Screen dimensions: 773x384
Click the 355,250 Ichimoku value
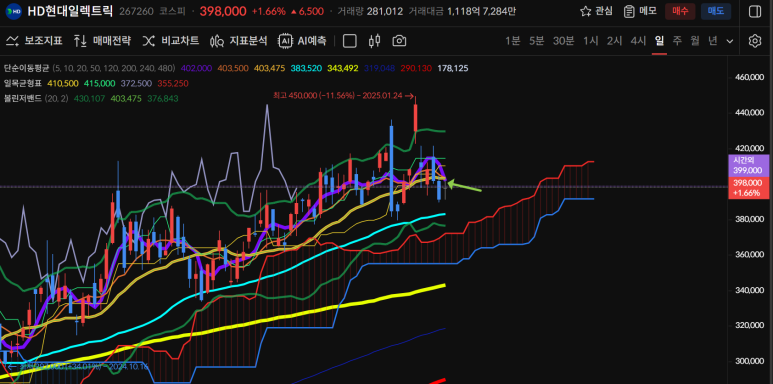(x=173, y=83)
